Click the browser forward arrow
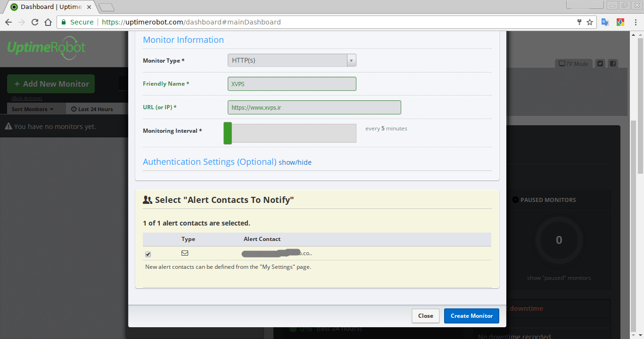This screenshot has width=644, height=339. point(22,22)
